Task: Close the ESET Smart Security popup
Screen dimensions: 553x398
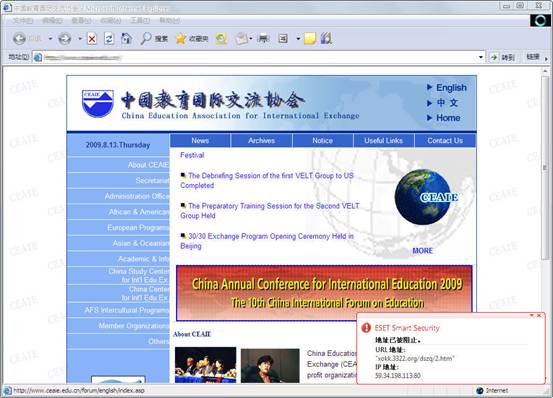Action: pyautogui.click(x=539, y=315)
